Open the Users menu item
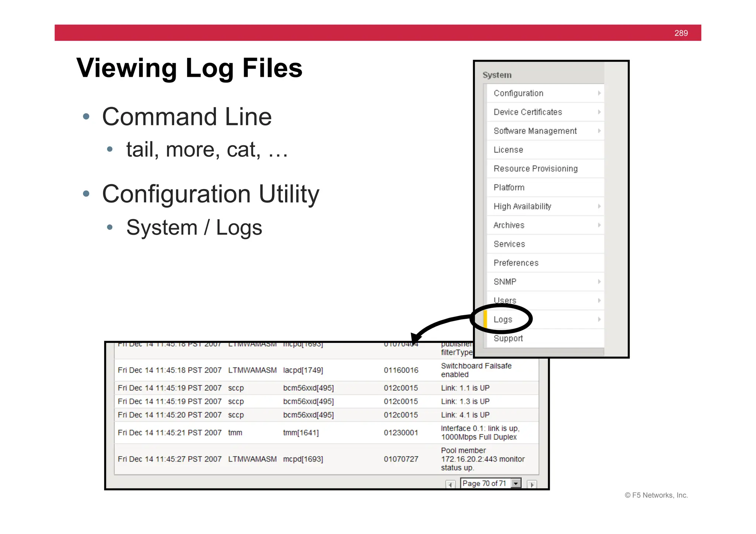The width and height of the screenshot is (756, 534). tap(545, 300)
